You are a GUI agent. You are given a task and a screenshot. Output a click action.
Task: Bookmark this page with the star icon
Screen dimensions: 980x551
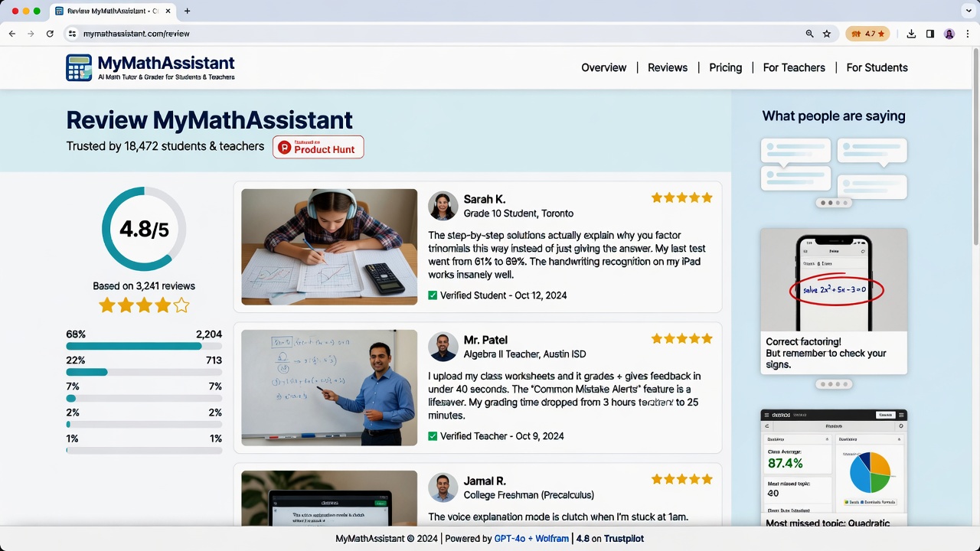tap(827, 34)
